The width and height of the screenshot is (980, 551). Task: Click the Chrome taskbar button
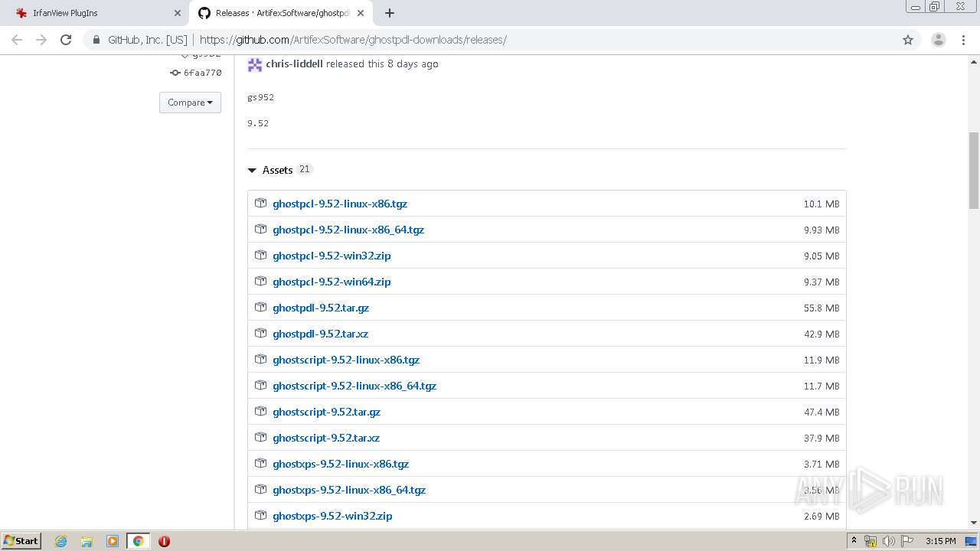click(x=138, y=541)
